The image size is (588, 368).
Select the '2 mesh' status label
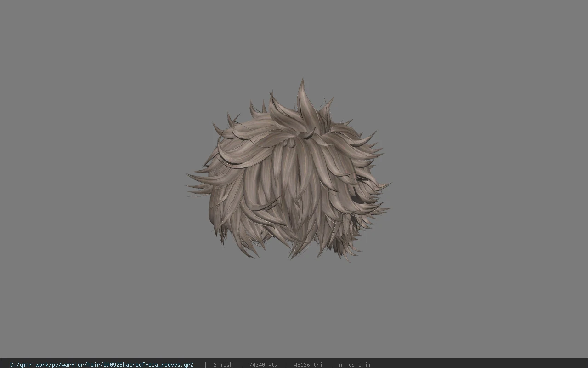pyautogui.click(x=223, y=365)
